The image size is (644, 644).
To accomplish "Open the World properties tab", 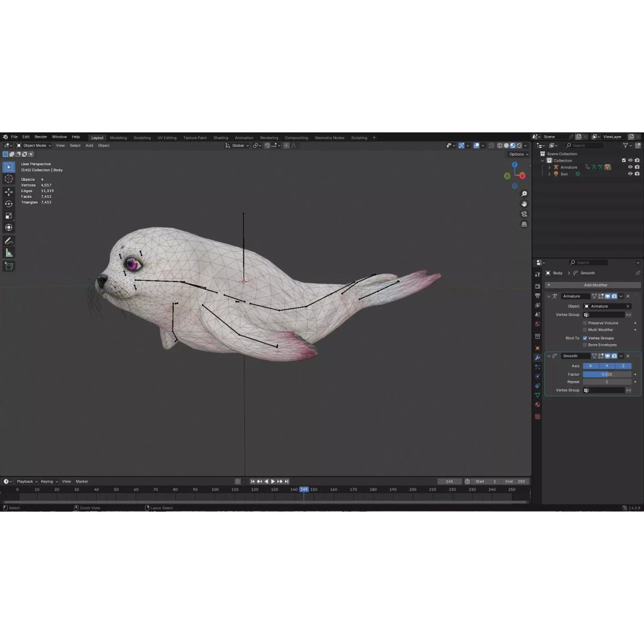I will point(538,324).
